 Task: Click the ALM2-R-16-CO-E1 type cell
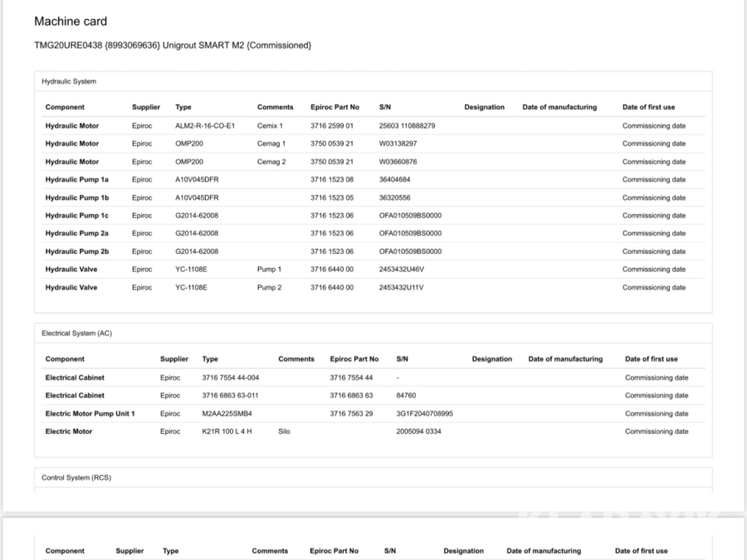[205, 126]
